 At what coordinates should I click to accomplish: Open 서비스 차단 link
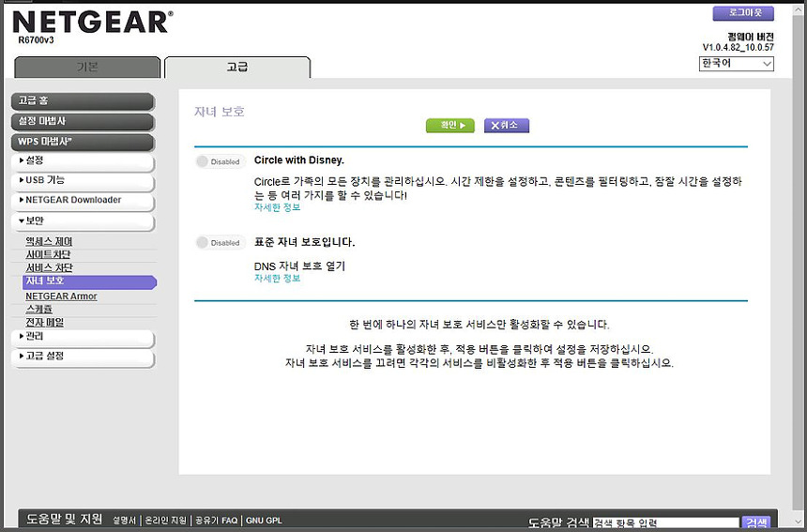[49, 267]
